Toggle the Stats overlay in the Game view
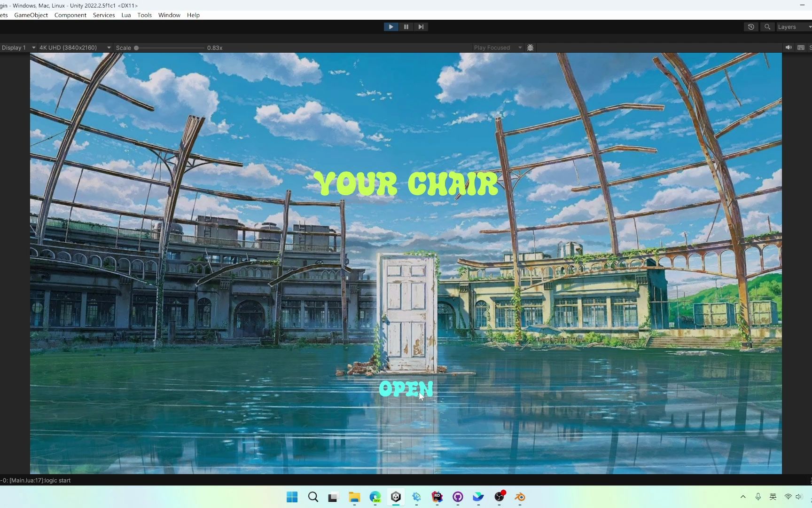The height and width of the screenshot is (508, 812). click(x=810, y=48)
